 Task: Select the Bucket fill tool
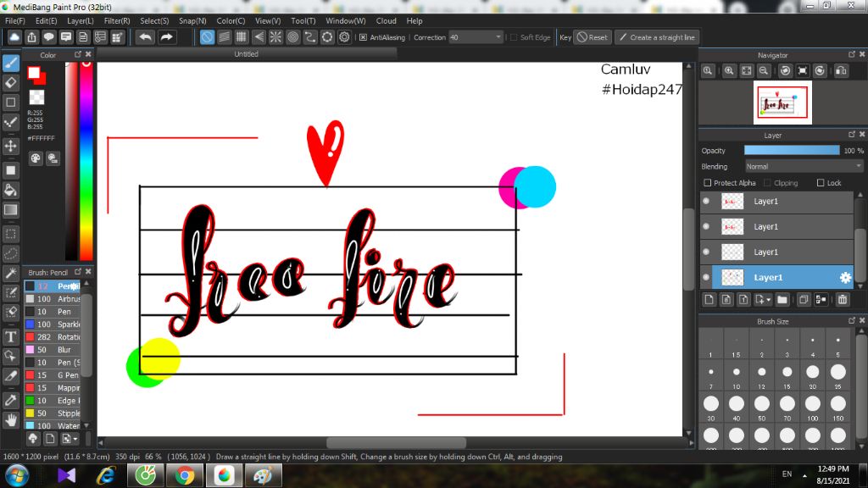[10, 191]
